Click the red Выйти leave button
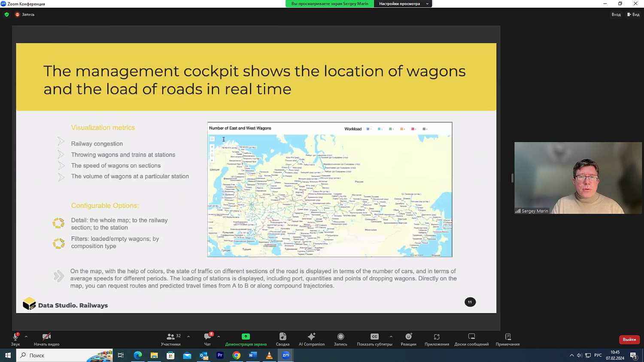Screen dimensions: 644x362 [x=629, y=339]
